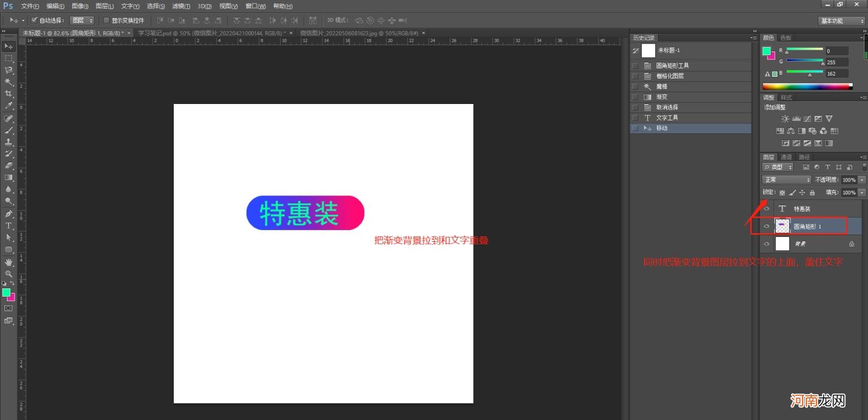Select the 未标题-1 history snapshot

[691, 51]
